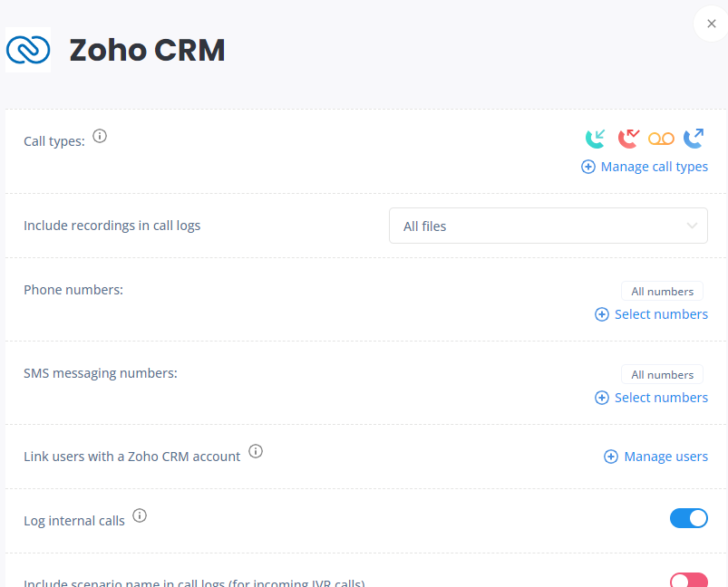
Task: Click All numbers tag under Phone numbers
Action: pos(662,292)
